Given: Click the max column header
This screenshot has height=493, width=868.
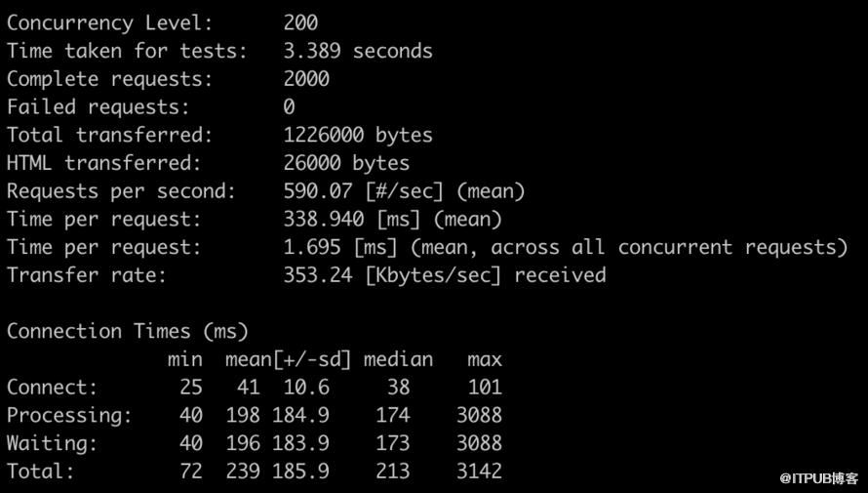Looking at the screenshot, I should [485, 360].
